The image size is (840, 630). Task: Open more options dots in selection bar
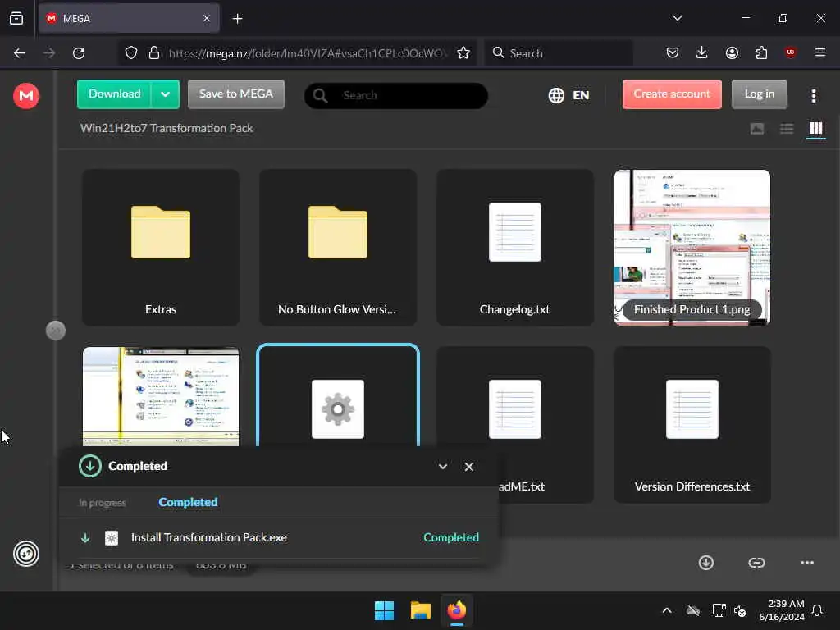(807, 563)
